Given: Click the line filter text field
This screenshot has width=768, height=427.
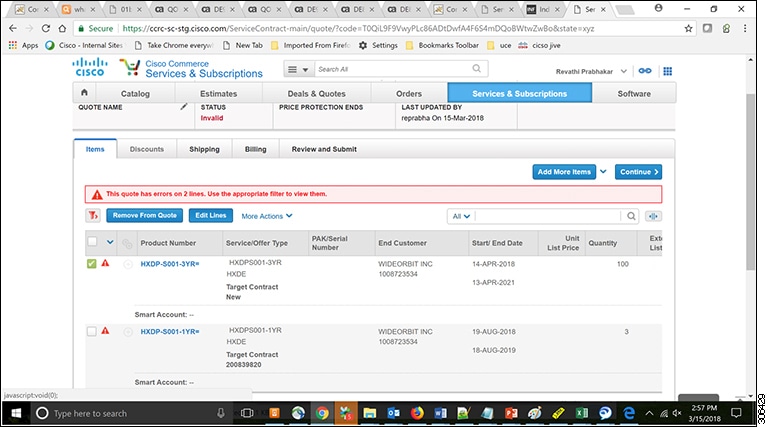Looking at the screenshot, I should 549,216.
